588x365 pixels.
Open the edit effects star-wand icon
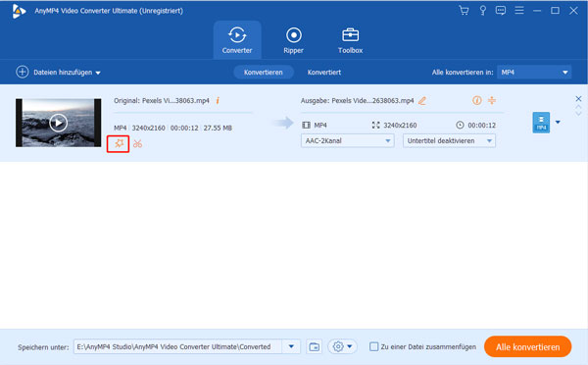coord(119,143)
